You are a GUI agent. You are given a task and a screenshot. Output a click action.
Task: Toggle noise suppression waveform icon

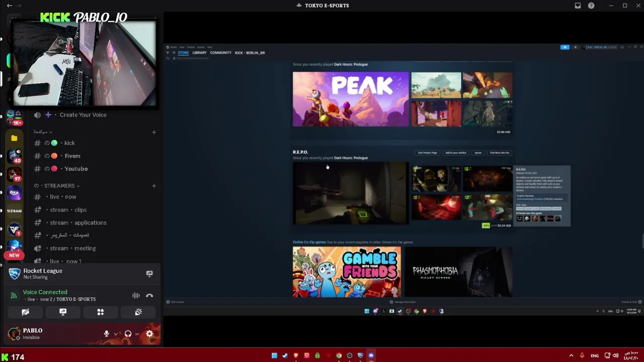pyautogui.click(x=136, y=296)
